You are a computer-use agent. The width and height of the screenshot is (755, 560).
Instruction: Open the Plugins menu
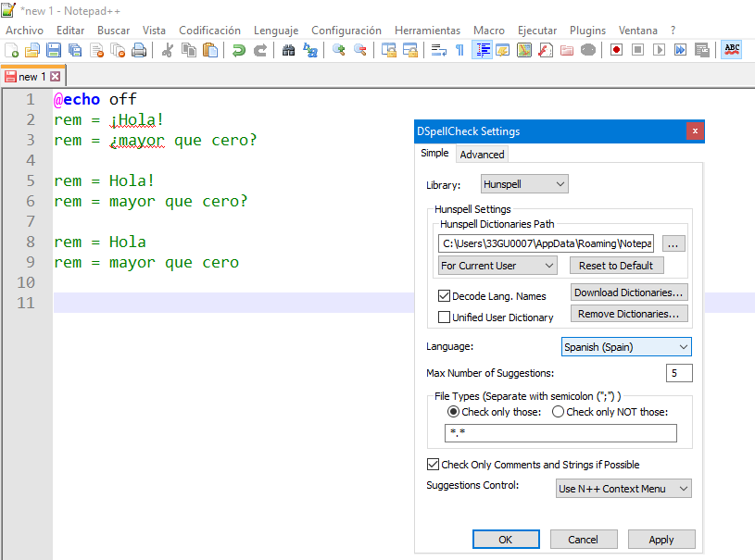(x=587, y=31)
